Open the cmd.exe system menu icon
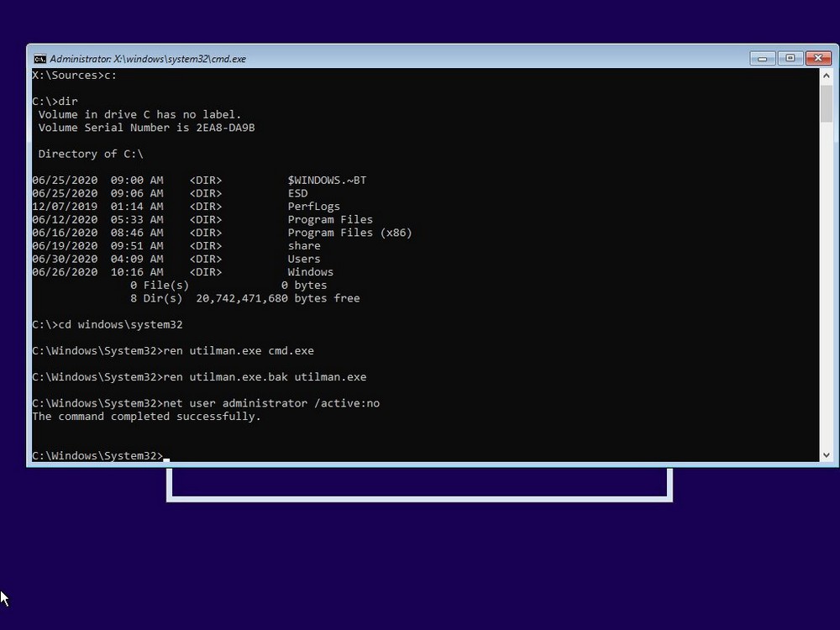The image size is (840, 630). pyautogui.click(x=39, y=59)
